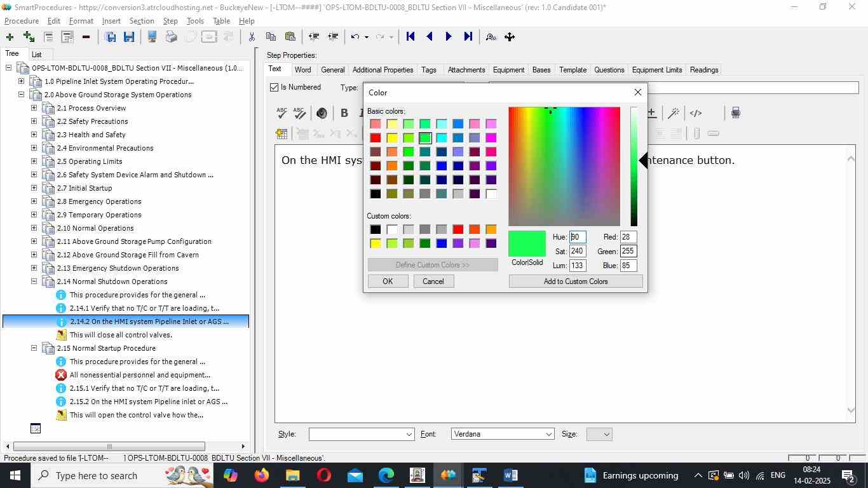
Task: Select step 2.14.1 Verify that no T/C
Action: (x=144, y=308)
